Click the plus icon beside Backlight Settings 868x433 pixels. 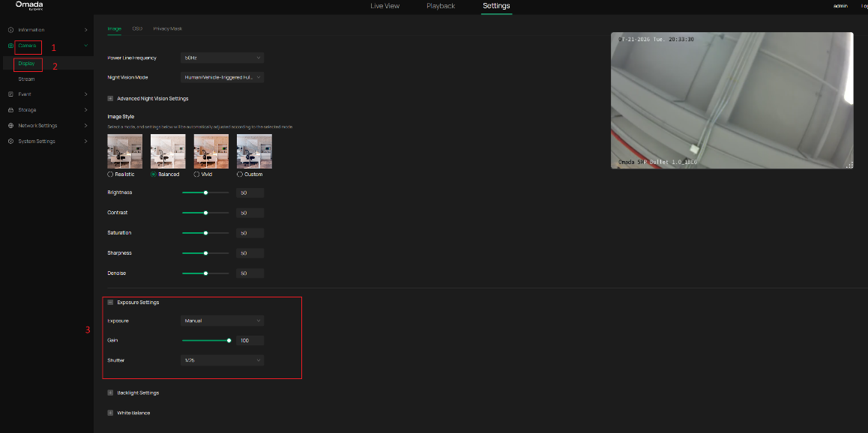tap(110, 393)
